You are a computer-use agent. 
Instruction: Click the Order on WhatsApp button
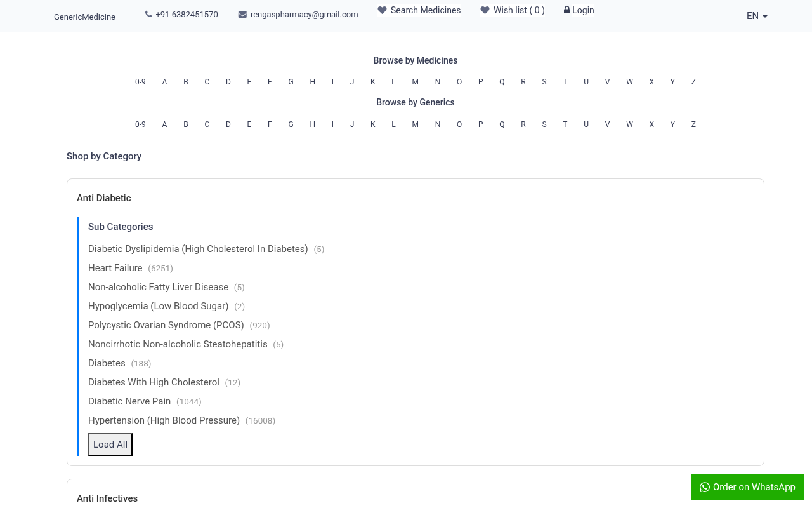747,487
